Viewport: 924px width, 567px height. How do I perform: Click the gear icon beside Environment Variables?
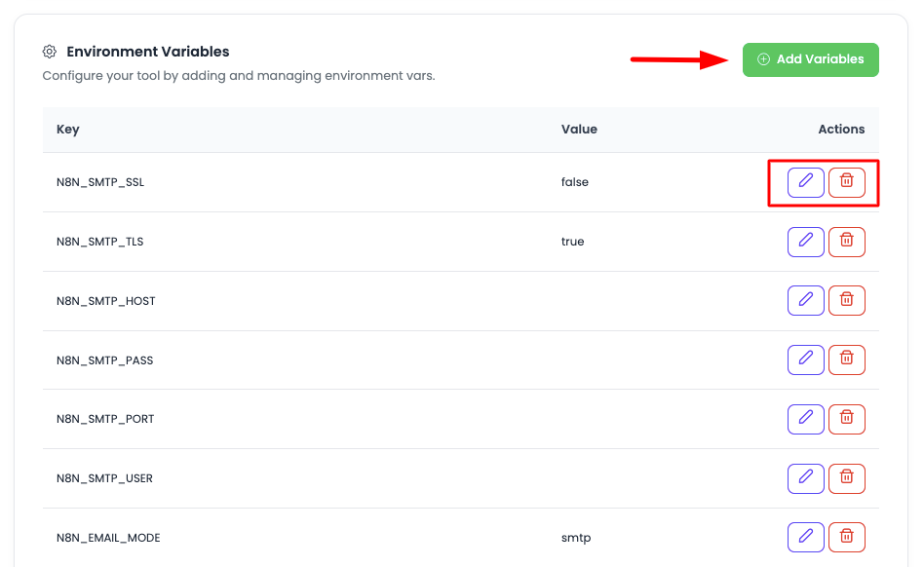coord(49,52)
